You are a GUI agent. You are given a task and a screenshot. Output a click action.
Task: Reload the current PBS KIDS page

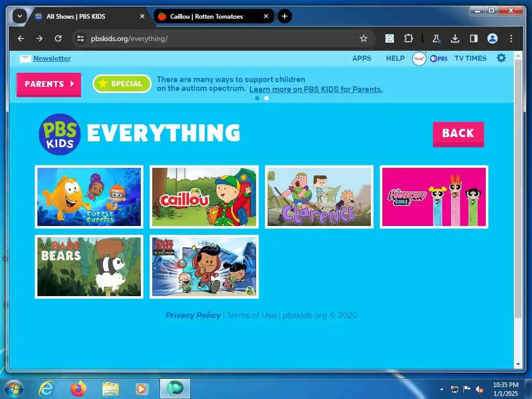click(58, 38)
